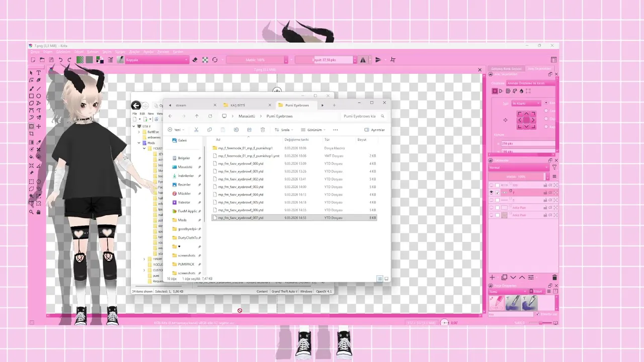
Task: Click the 'Ayrıntılar' details pane button
Action: (x=374, y=130)
